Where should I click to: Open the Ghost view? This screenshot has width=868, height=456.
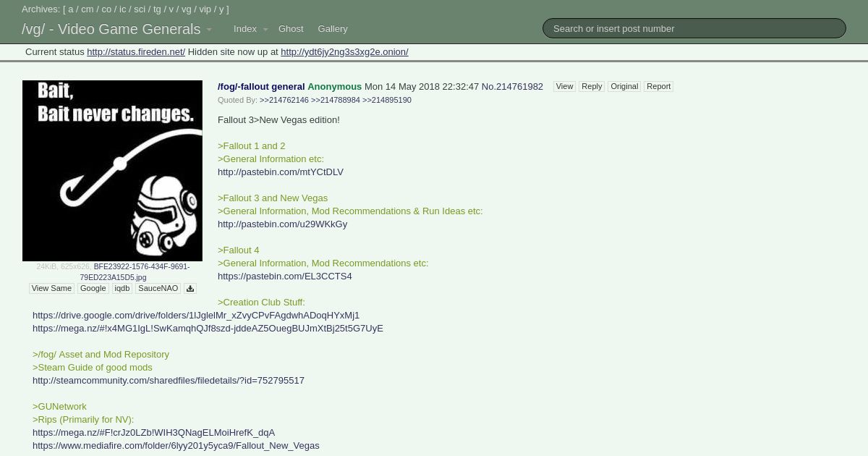click(x=291, y=29)
